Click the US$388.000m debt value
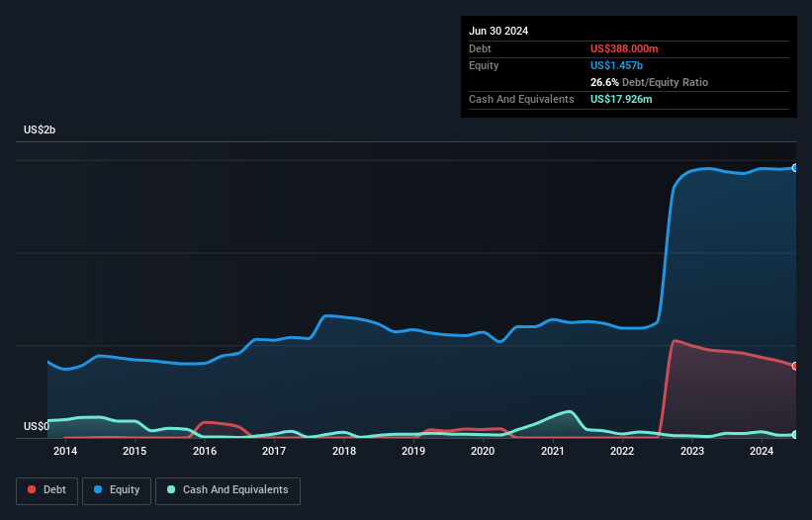The width and height of the screenshot is (812, 520). (624, 48)
